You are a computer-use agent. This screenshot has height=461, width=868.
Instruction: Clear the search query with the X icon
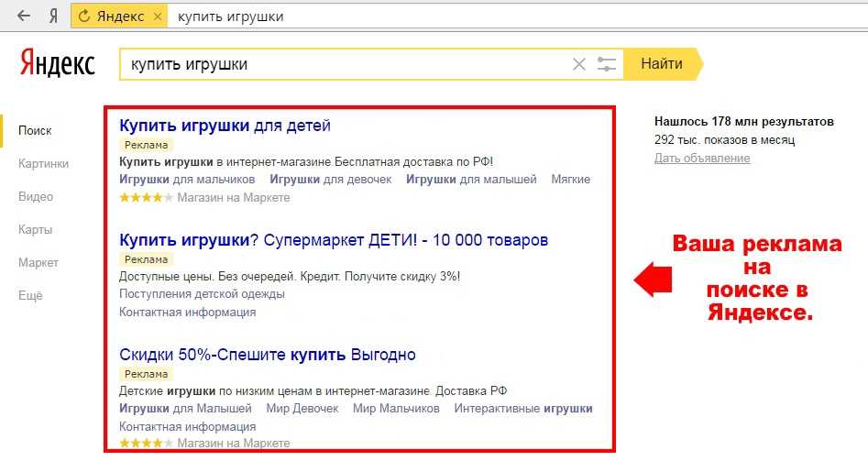point(579,64)
